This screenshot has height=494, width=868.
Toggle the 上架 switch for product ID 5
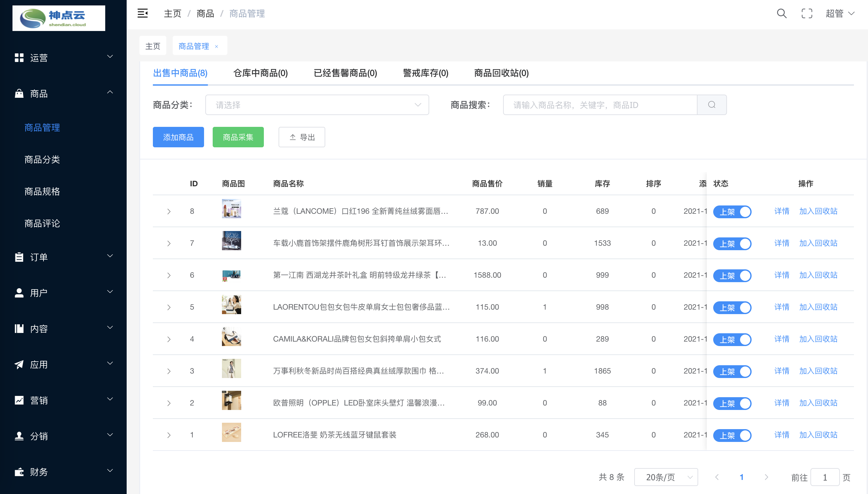(x=732, y=307)
